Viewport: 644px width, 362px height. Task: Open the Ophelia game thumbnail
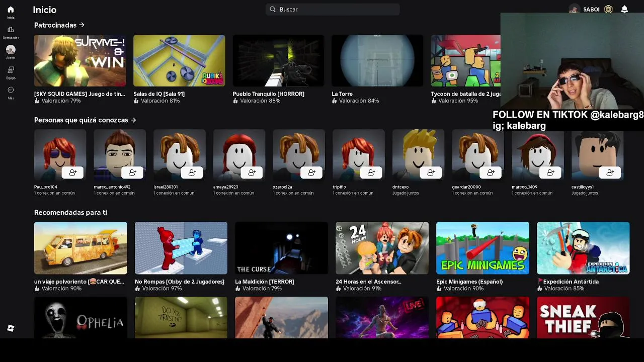click(80, 317)
